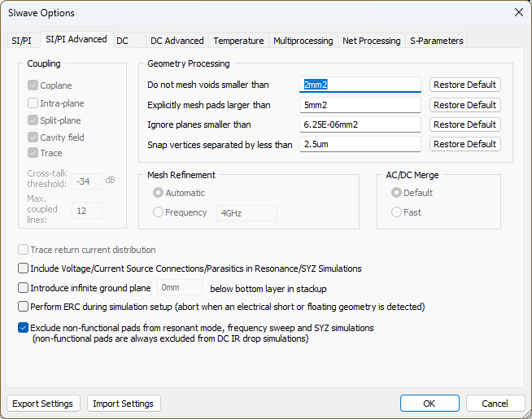The width and height of the screenshot is (532, 419).
Task: Go to the Multiprocessing tab
Action: pyautogui.click(x=303, y=41)
